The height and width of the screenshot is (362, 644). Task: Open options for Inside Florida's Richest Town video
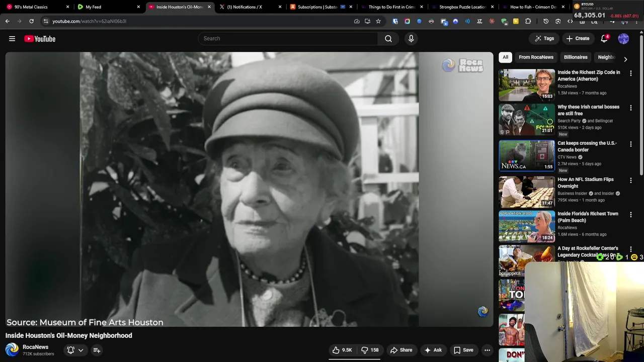[631, 214]
